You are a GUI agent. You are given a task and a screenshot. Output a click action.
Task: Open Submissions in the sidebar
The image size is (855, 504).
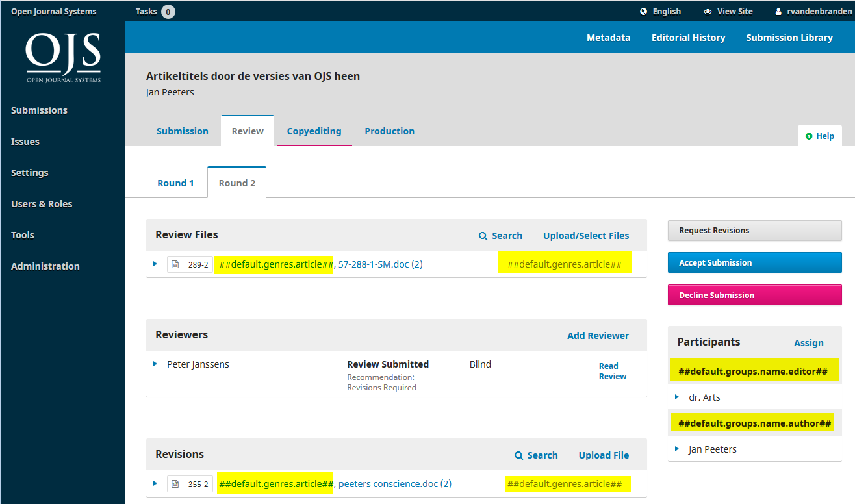40,110
